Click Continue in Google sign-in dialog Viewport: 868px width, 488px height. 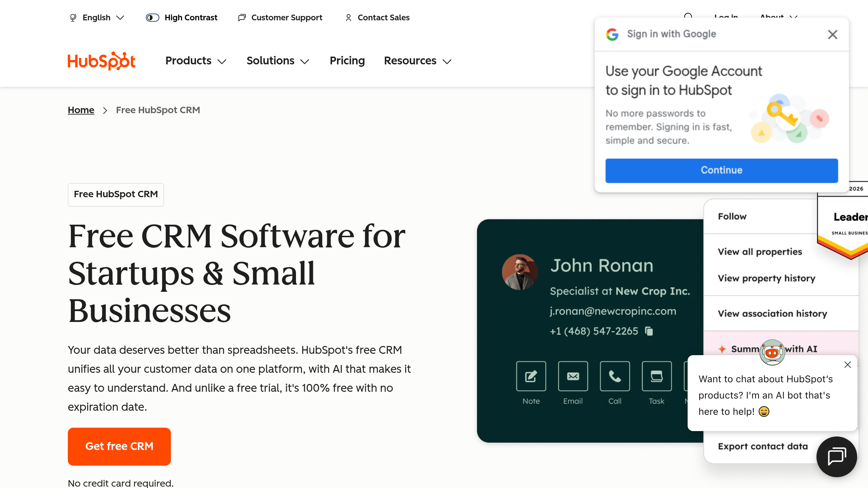(722, 170)
